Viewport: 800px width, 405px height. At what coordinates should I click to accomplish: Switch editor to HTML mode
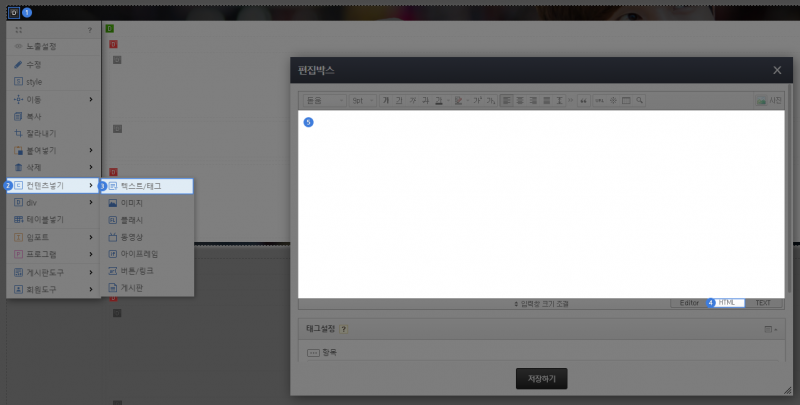[x=727, y=302]
